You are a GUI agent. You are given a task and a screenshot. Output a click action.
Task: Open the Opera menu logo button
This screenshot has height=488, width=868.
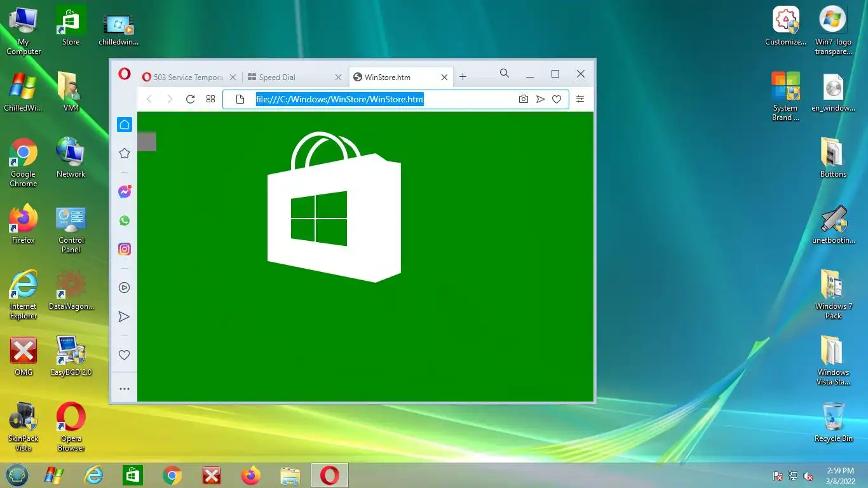coord(125,74)
